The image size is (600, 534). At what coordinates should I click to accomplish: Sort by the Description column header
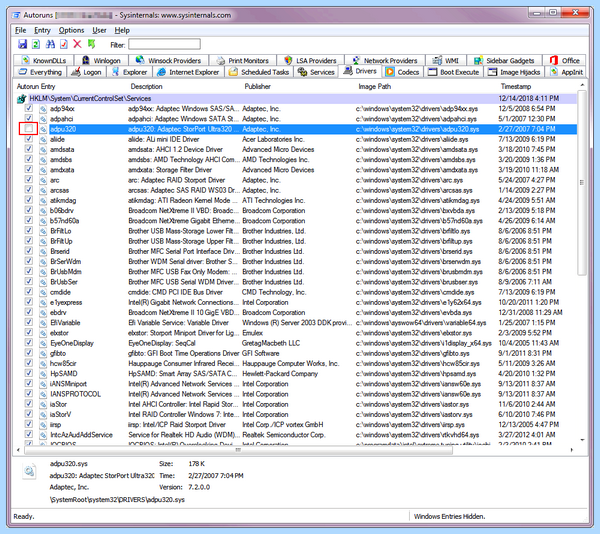click(147, 86)
